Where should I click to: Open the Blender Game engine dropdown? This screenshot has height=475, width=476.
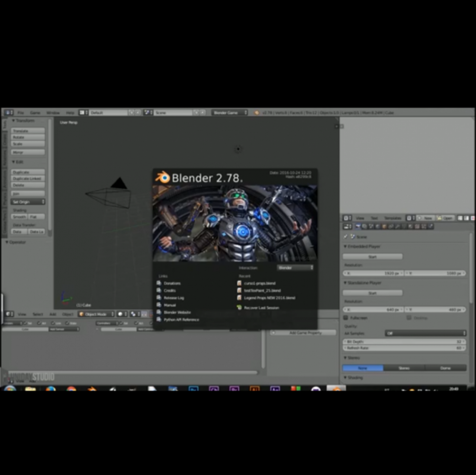coord(230,113)
